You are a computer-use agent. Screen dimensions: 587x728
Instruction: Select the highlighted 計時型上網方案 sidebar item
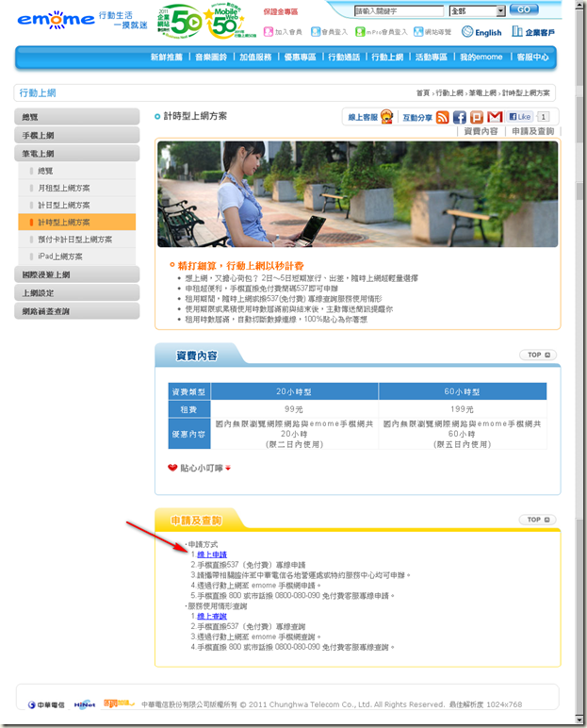coord(77,223)
